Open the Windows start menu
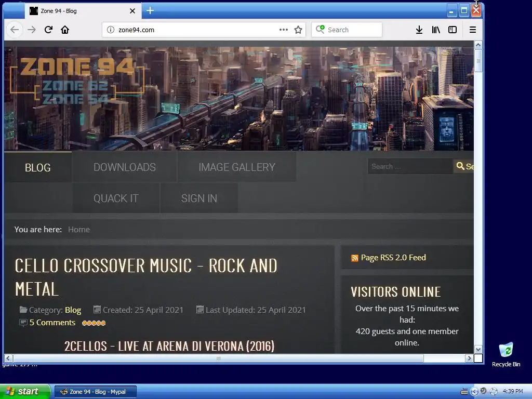Image resolution: width=532 pixels, height=399 pixels. (x=25, y=392)
